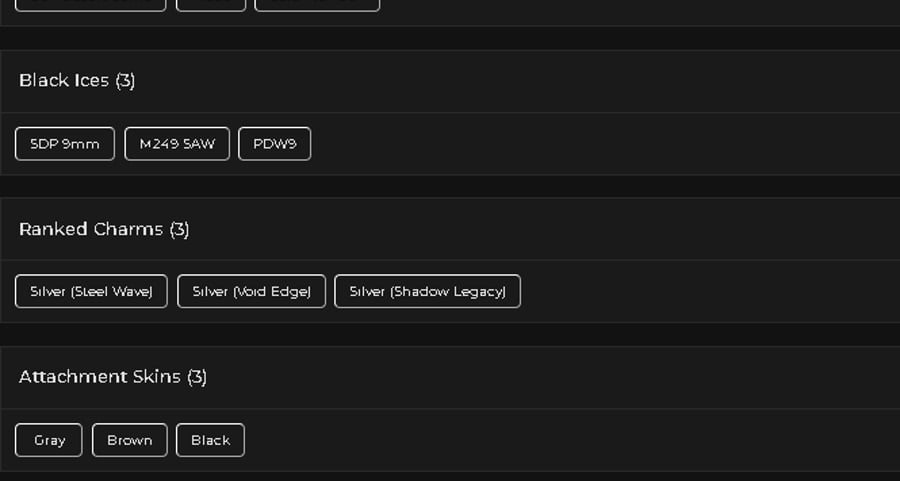Select Silver (Steel Wave) charm
The width and height of the screenshot is (900, 481).
[x=91, y=291]
